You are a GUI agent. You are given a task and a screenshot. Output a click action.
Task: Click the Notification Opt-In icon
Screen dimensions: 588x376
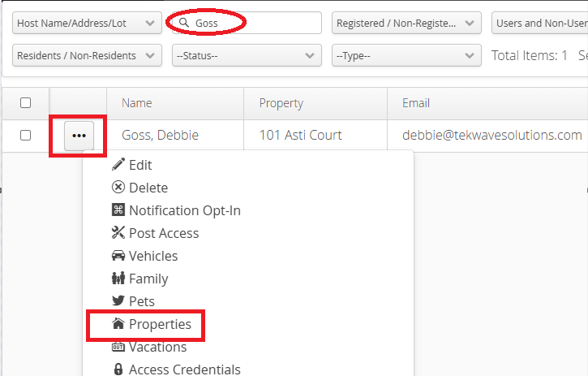(118, 210)
